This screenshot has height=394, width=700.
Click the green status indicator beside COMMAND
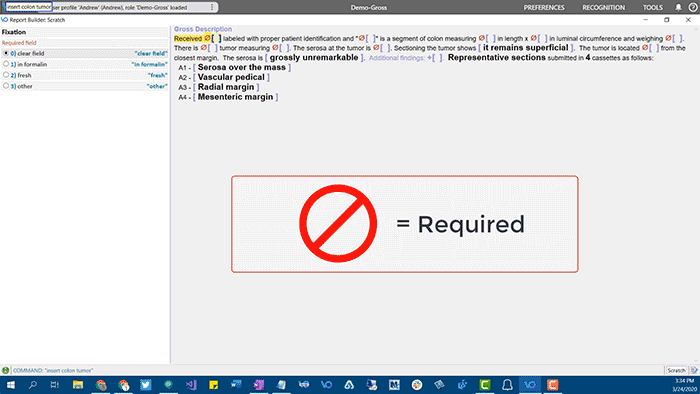5,370
